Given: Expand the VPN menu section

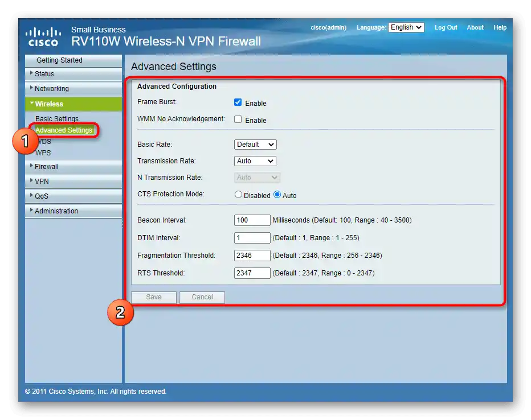Looking at the screenshot, I should click(73, 181).
